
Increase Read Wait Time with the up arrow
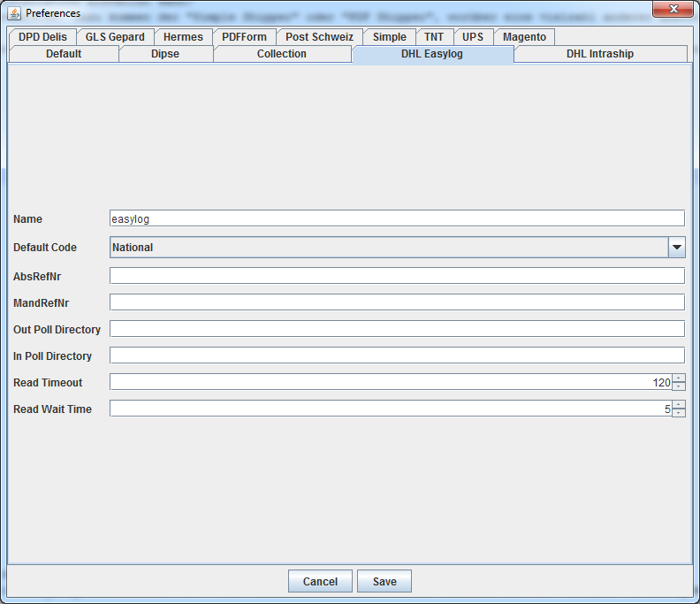click(x=679, y=404)
